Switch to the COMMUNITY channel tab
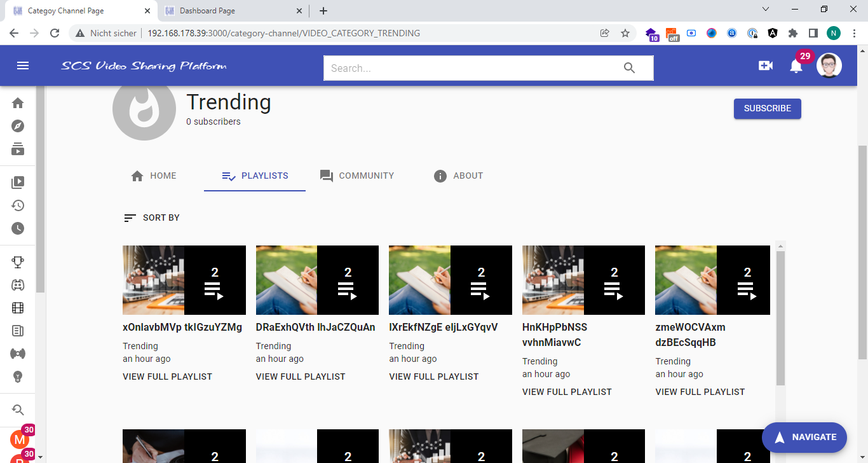 pyautogui.click(x=356, y=176)
